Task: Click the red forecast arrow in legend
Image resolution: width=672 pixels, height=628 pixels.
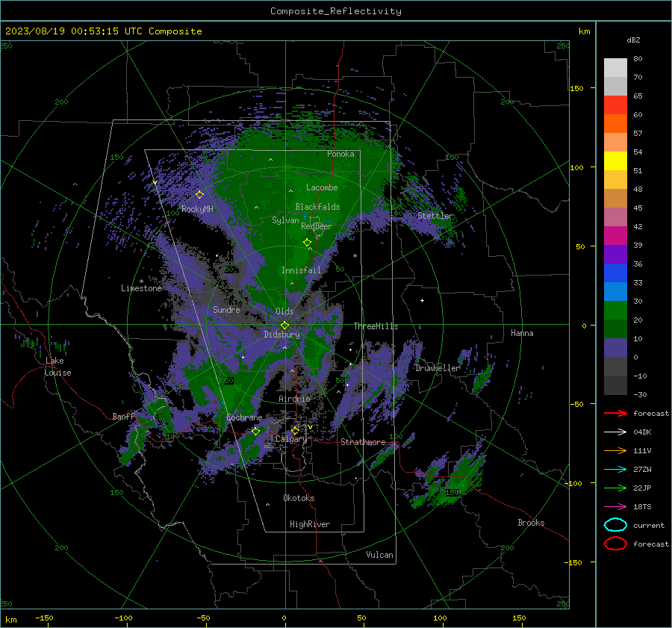Action: (615, 413)
